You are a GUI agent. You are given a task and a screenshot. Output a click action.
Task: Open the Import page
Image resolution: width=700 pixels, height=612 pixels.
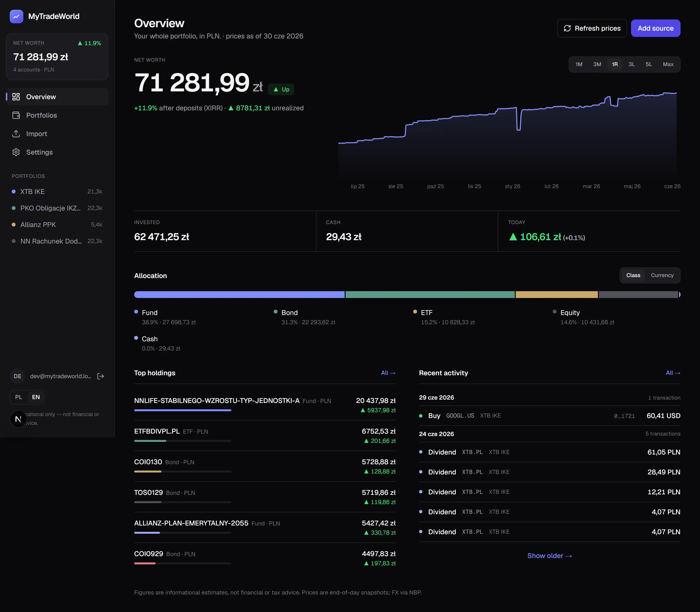point(57,133)
